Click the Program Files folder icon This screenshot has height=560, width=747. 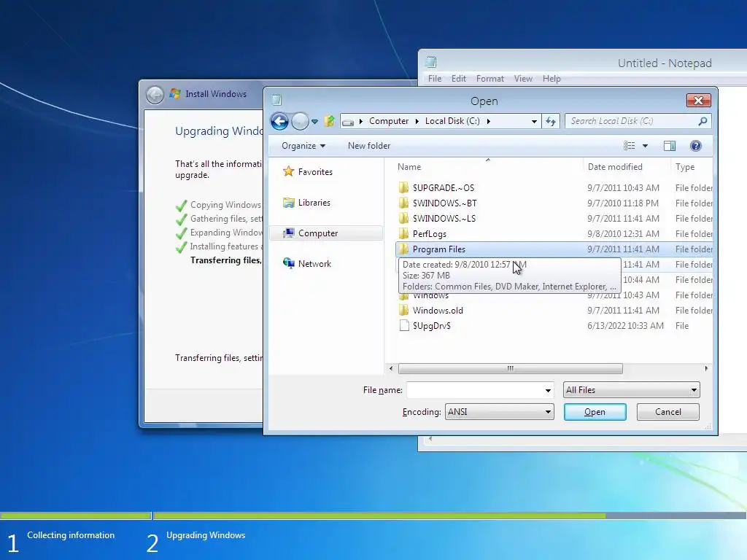(403, 249)
